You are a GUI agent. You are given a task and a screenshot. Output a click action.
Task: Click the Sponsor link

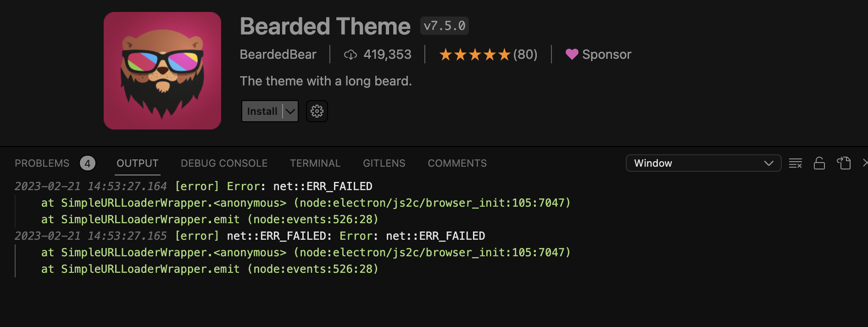click(x=606, y=54)
